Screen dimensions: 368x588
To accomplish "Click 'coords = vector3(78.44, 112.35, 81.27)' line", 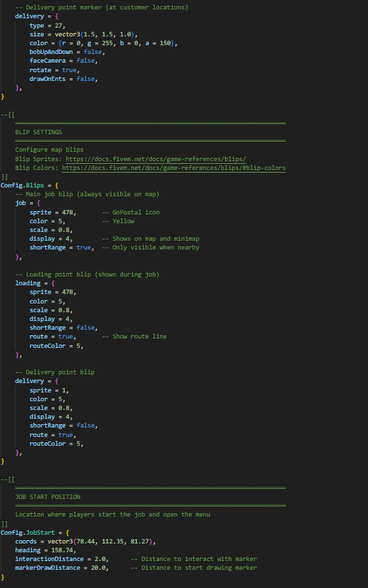I will [85, 541].
